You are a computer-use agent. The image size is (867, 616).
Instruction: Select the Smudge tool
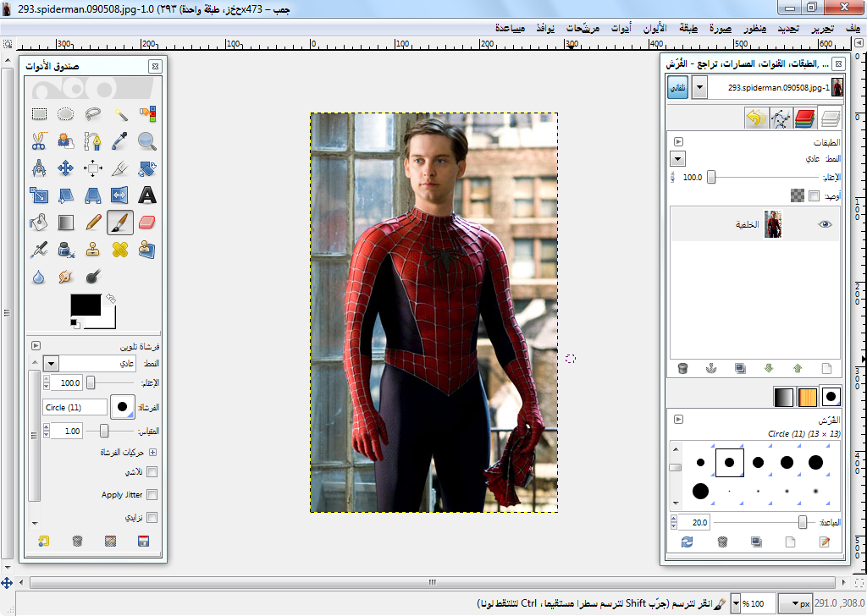pos(66,277)
